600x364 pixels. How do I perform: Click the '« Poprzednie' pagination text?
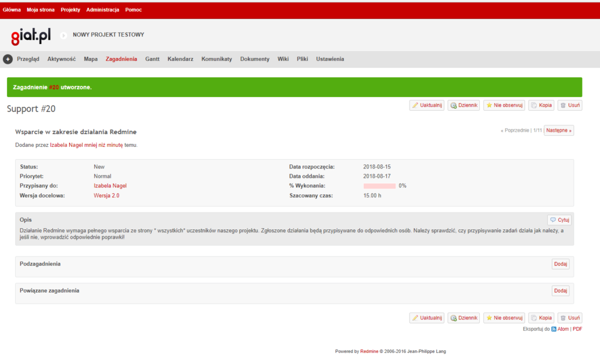pyautogui.click(x=515, y=131)
